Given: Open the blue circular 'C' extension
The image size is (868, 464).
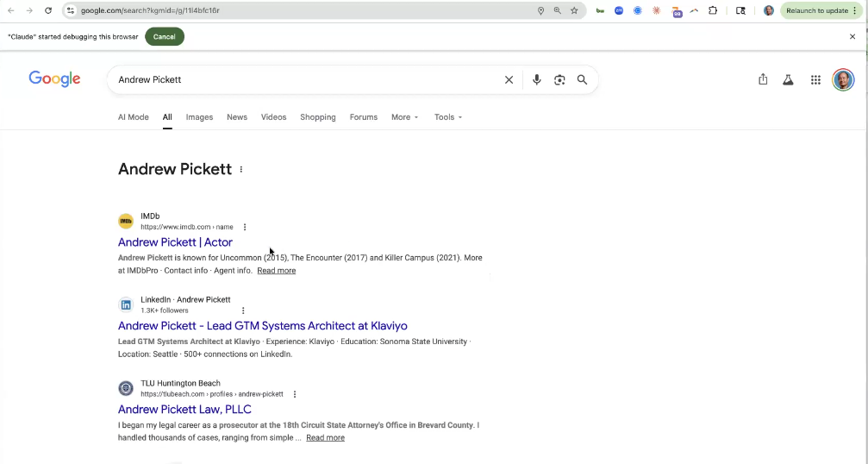Looking at the screenshot, I should 638,10.
